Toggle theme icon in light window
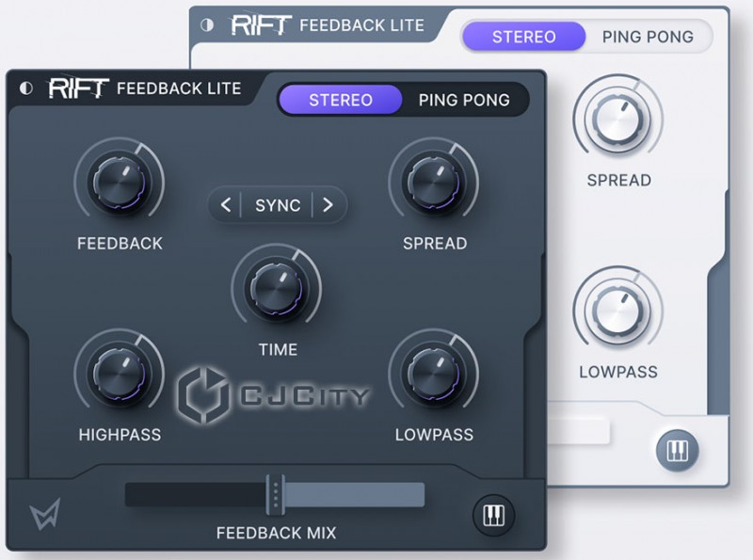This screenshot has width=753, height=560. [x=207, y=25]
